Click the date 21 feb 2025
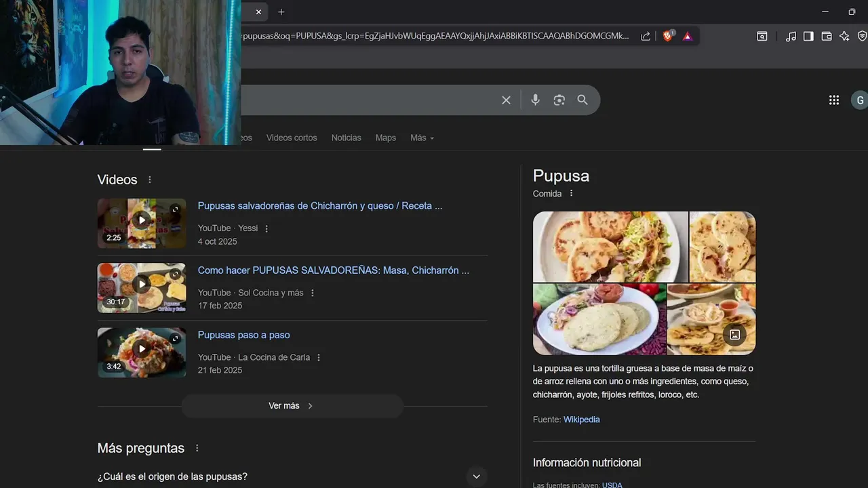Image resolution: width=868 pixels, height=488 pixels. pos(220,370)
